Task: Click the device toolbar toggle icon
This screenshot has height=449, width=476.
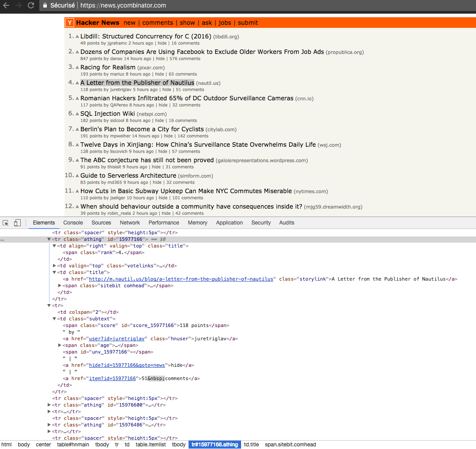Action: 17,223
